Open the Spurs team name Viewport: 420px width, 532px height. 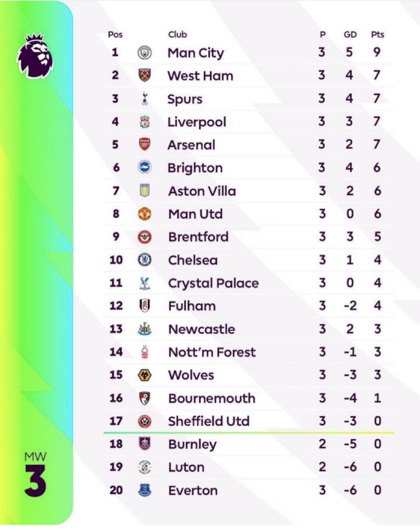[x=185, y=99]
